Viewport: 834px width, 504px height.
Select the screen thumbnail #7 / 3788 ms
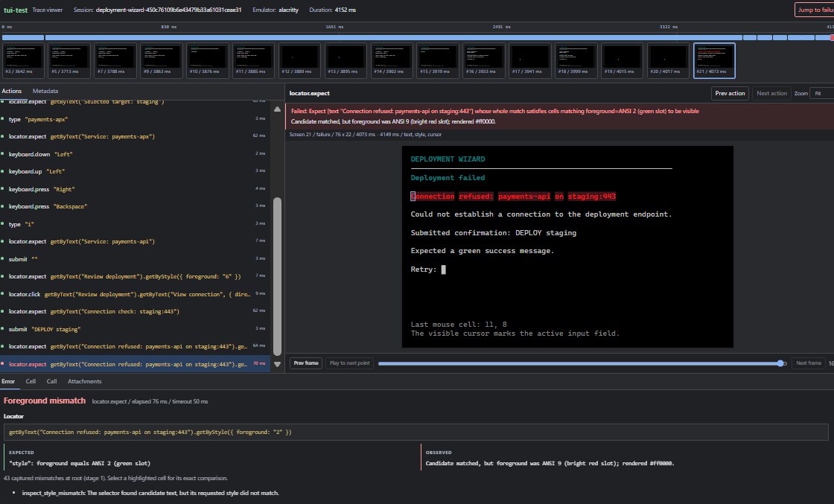click(115, 60)
